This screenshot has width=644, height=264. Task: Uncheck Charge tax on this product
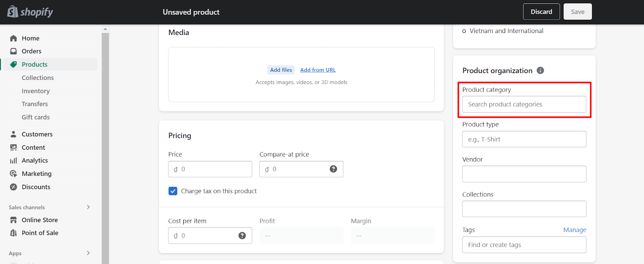tap(173, 191)
